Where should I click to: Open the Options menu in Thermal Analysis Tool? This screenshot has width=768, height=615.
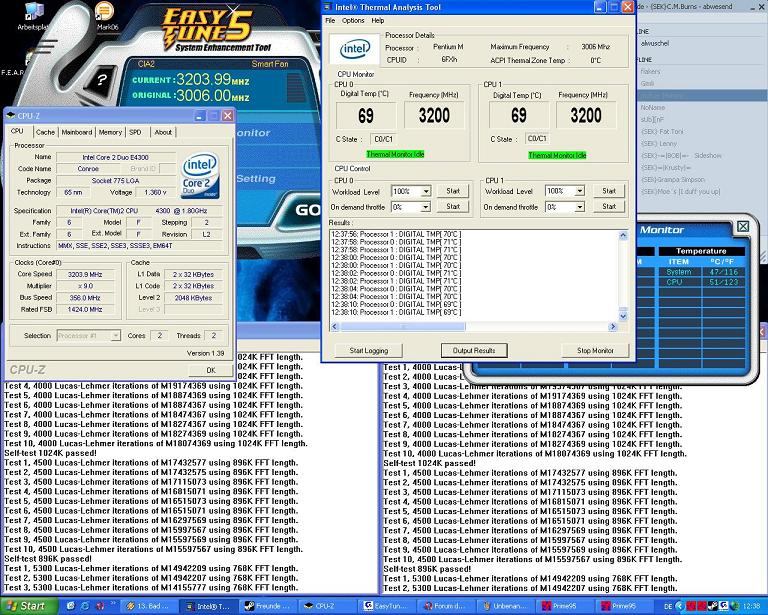coord(353,21)
